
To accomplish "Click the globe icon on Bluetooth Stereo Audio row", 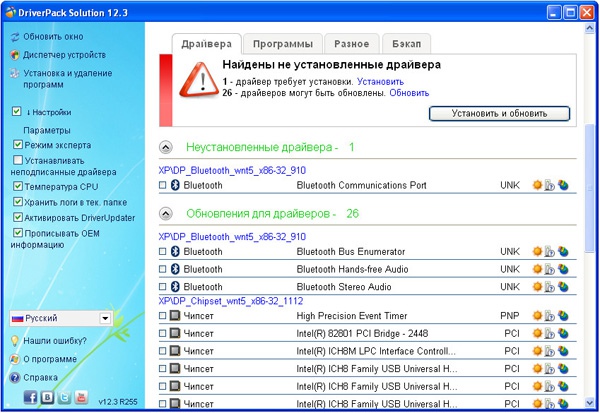I will coord(563,287).
